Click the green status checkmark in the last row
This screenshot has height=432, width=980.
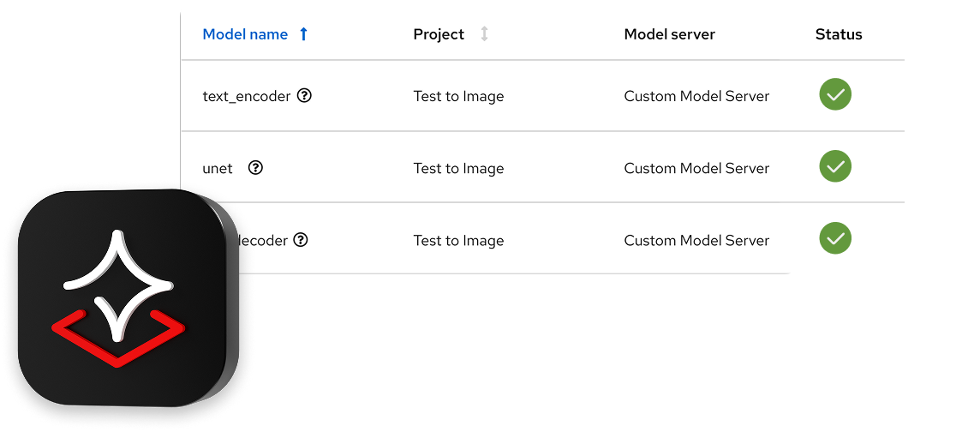tap(835, 238)
